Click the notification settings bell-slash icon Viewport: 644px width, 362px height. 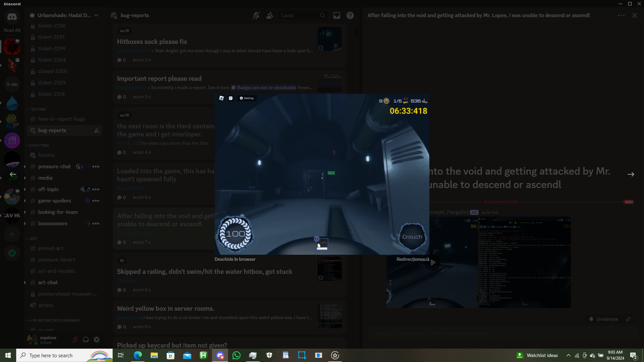pos(256,15)
